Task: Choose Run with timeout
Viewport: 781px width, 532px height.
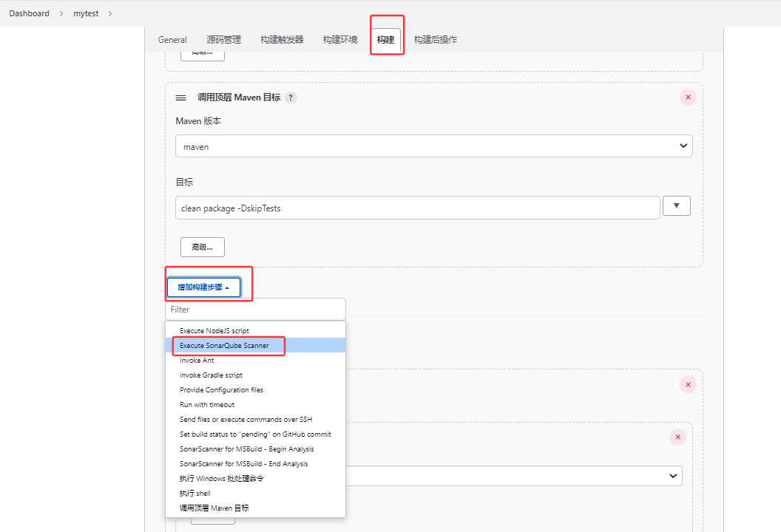Action: pyautogui.click(x=206, y=405)
